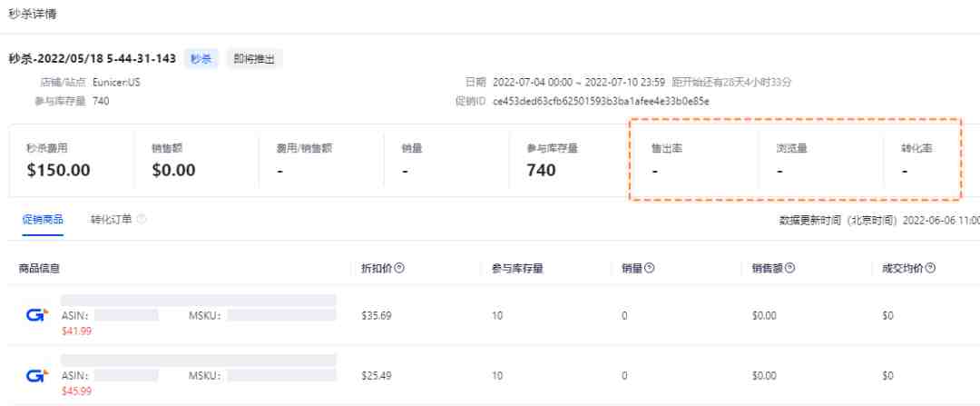
Task: Click the 秒杀费用 $150.00 card
Action: [x=72, y=161]
